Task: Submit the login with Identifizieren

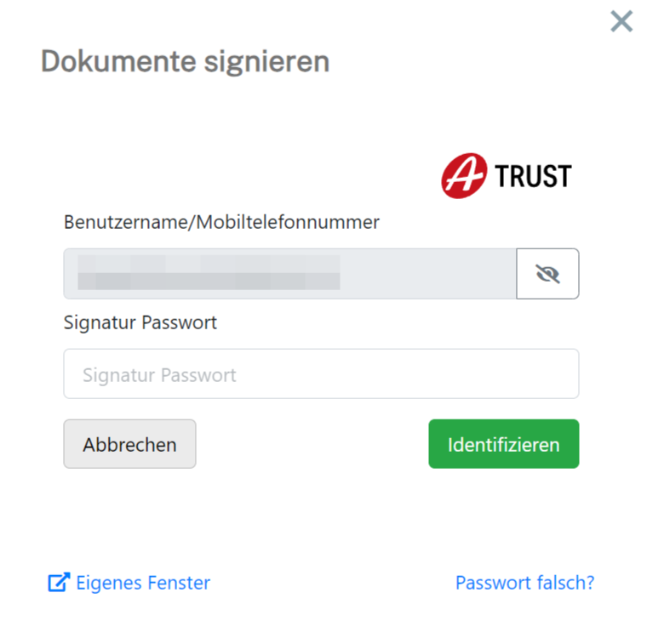Action: (503, 443)
